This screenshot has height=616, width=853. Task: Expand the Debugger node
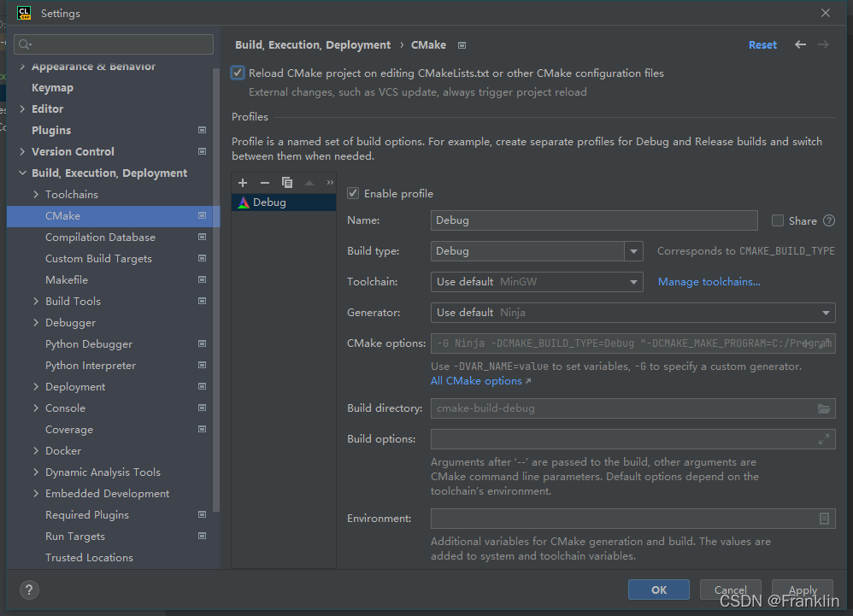point(36,322)
